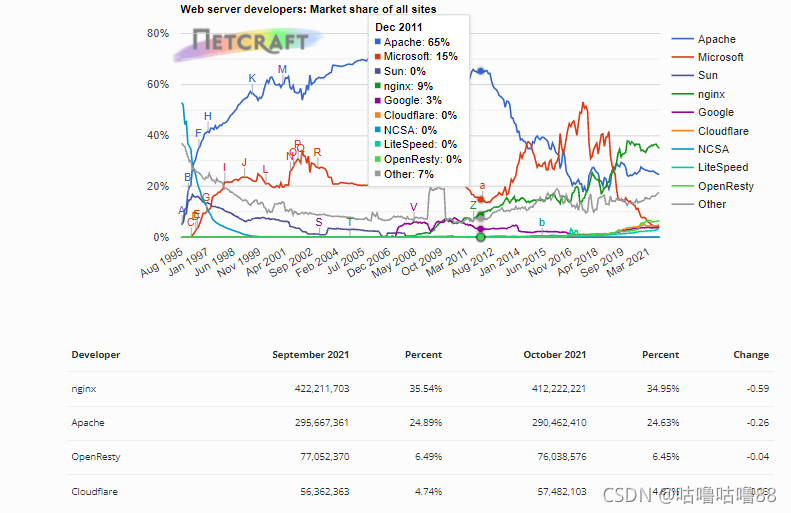Click the Google legend entry
This screenshot has height=513, width=791.
click(x=703, y=112)
